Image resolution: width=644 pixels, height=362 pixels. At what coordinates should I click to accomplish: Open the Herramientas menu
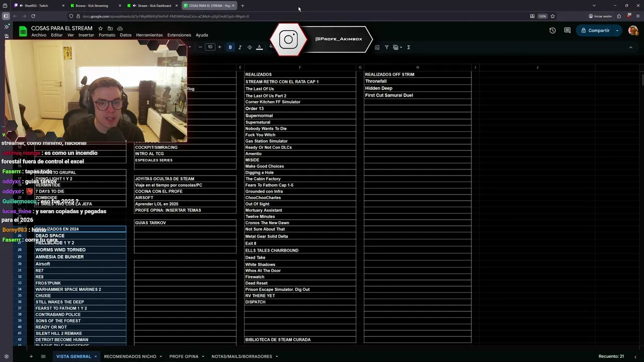point(149,35)
